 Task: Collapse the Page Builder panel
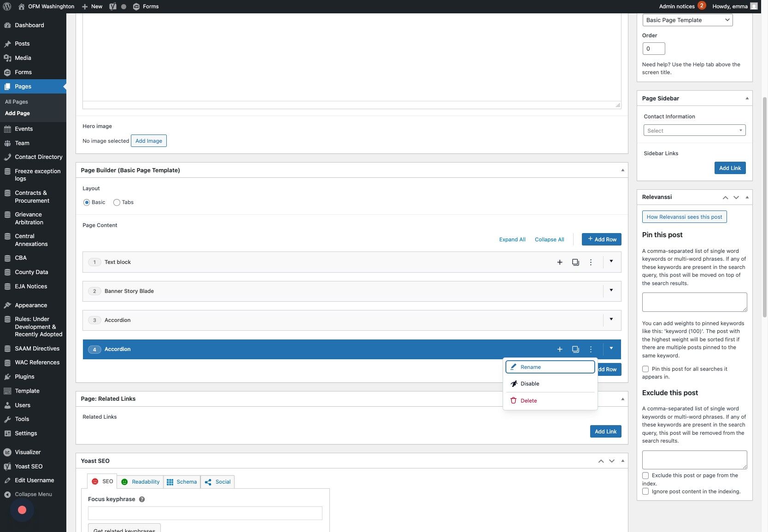(x=622, y=170)
